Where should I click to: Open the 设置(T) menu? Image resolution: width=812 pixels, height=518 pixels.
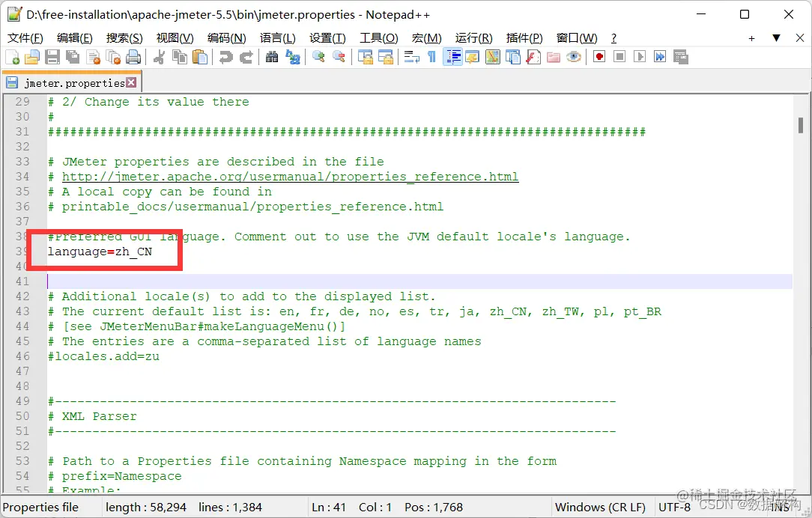[x=327, y=38]
